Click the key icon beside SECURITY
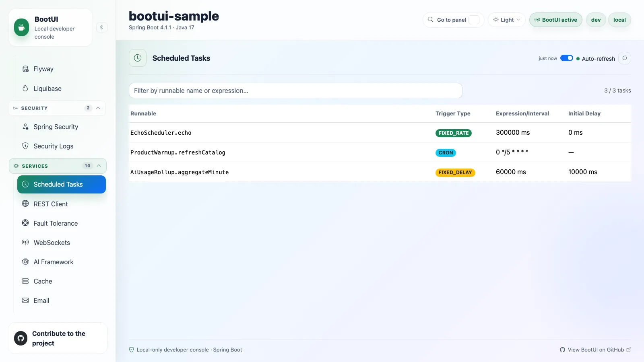 pos(15,108)
